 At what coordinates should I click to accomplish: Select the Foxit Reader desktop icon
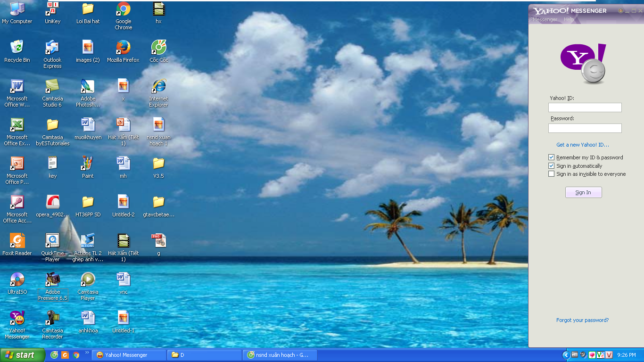click(x=17, y=245)
